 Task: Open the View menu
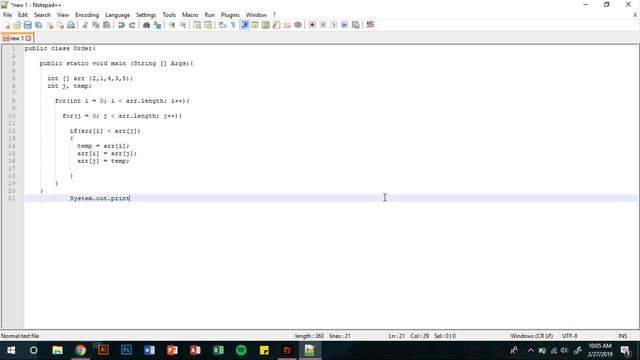coord(62,15)
